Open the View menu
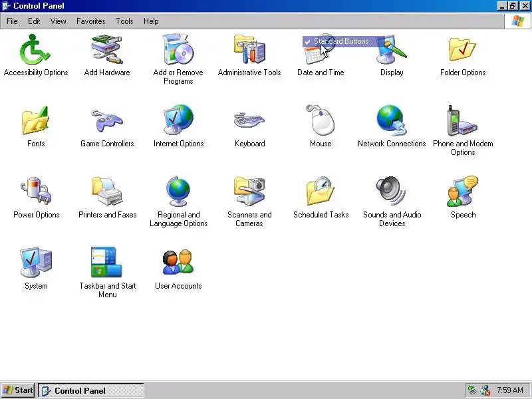This screenshot has width=532, height=399. click(x=58, y=21)
